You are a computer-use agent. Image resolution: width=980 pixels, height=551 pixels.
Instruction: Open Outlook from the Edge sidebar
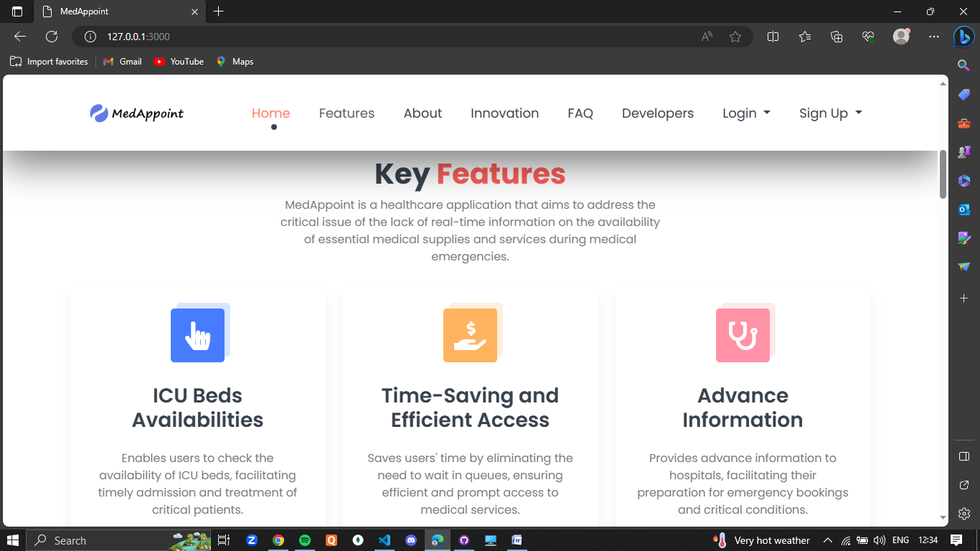pyautogui.click(x=963, y=209)
